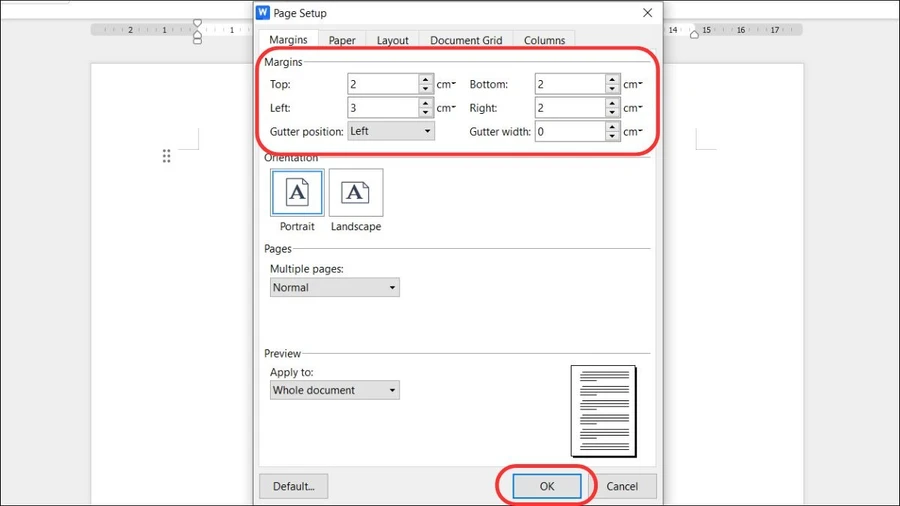This screenshot has height=506, width=900.
Task: Increase the Right margin with up arrow
Action: pyautogui.click(x=612, y=103)
